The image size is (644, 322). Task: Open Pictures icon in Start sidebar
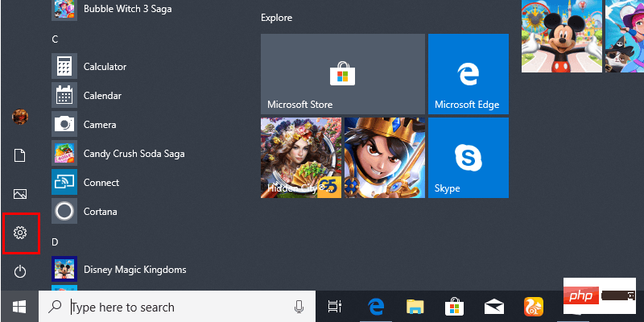coord(20,194)
